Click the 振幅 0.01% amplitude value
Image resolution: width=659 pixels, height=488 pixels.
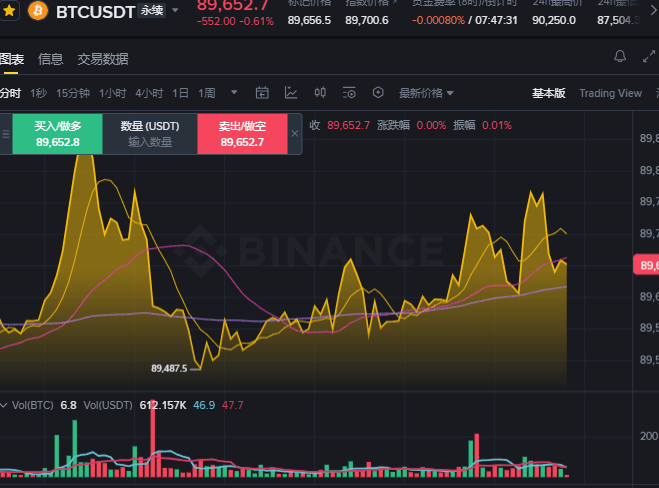tap(482, 125)
